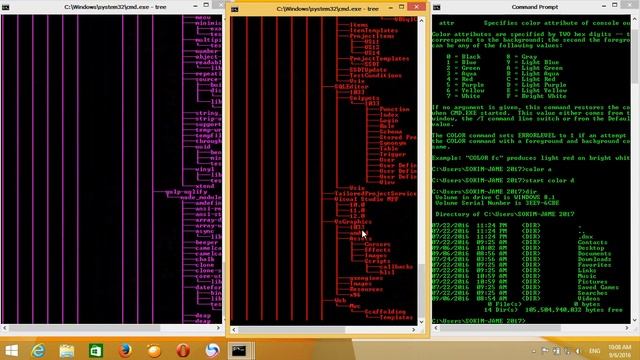The height and width of the screenshot is (360, 640).
Task: Click the blue swirl taskbar icon
Action: 212,351
